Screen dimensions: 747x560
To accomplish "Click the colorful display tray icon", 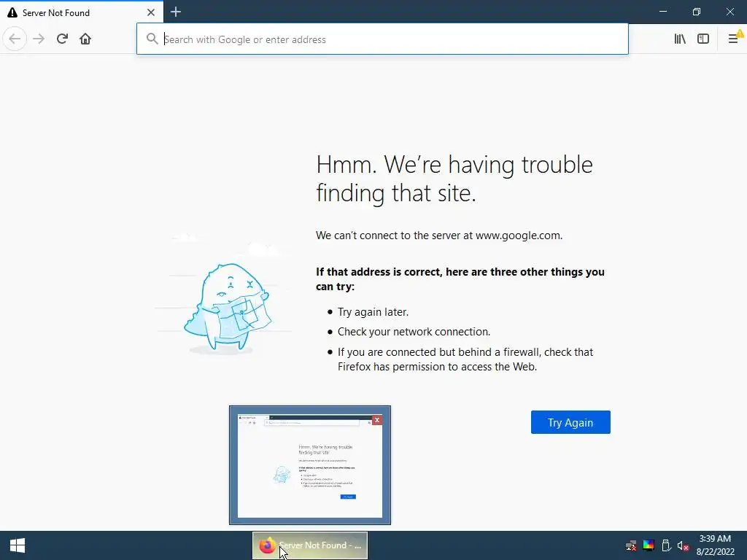I will click(649, 545).
